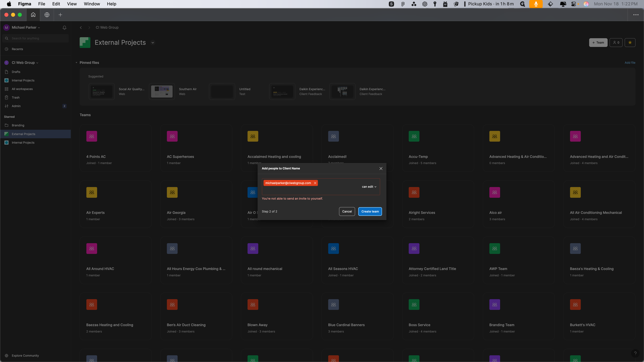Open Admin in the sidebar
The height and width of the screenshot is (362, 644).
coord(35,106)
